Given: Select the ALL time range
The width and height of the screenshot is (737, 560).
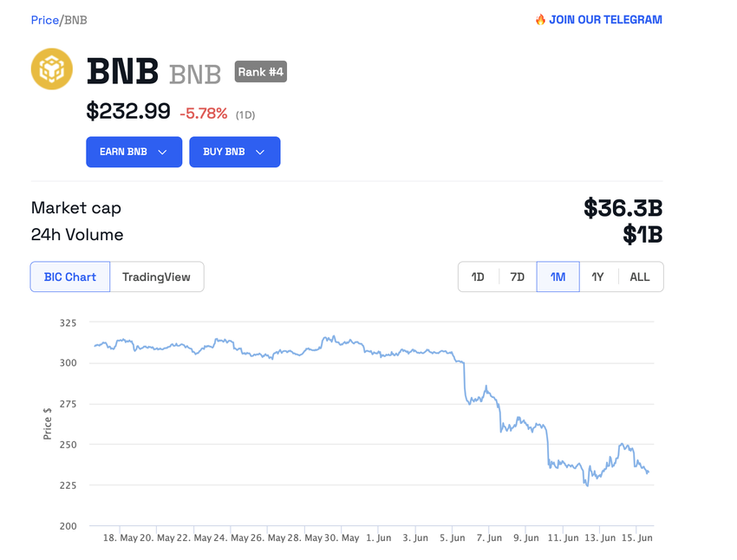Looking at the screenshot, I should (640, 277).
